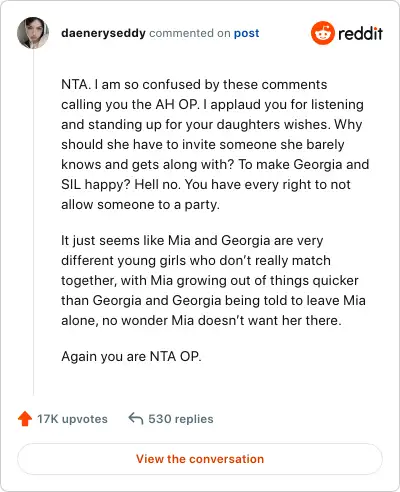Open the 530 replies label
The width and height of the screenshot is (400, 492).
pyautogui.click(x=181, y=419)
